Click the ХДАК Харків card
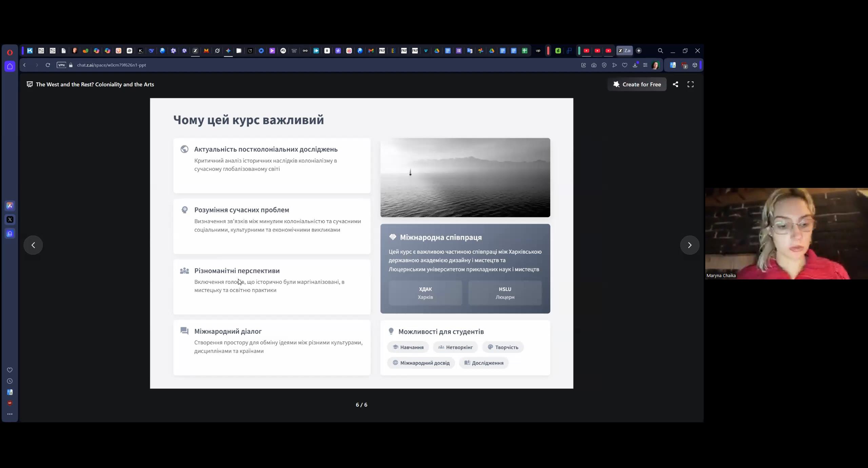The height and width of the screenshot is (468, 868). (x=425, y=293)
